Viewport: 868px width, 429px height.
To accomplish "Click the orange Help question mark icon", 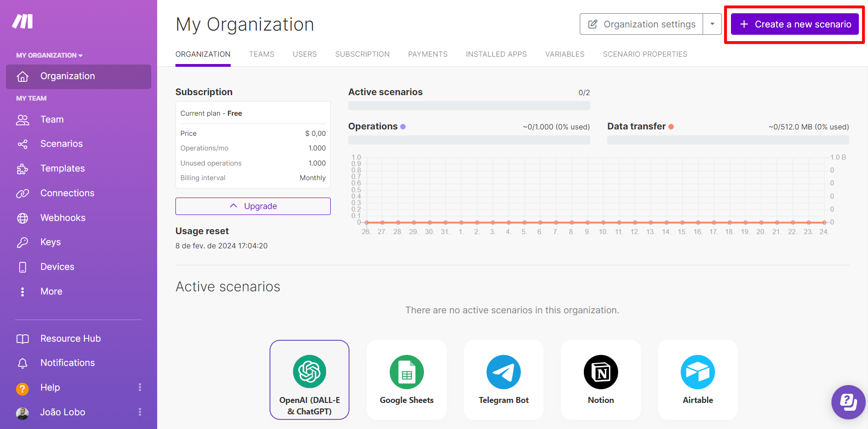I will tap(22, 389).
